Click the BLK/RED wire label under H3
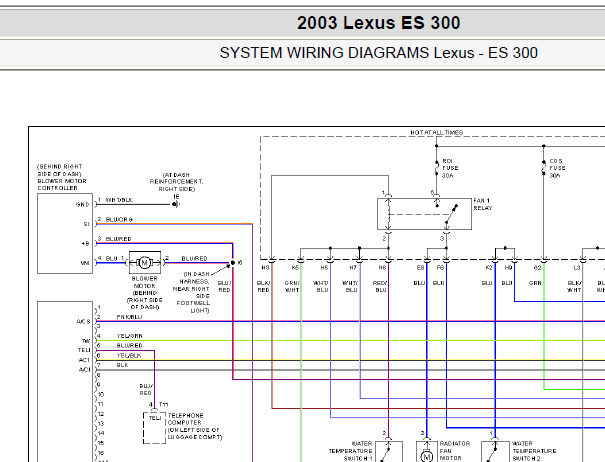Image resolution: width=605 pixels, height=462 pixels. pyautogui.click(x=264, y=286)
